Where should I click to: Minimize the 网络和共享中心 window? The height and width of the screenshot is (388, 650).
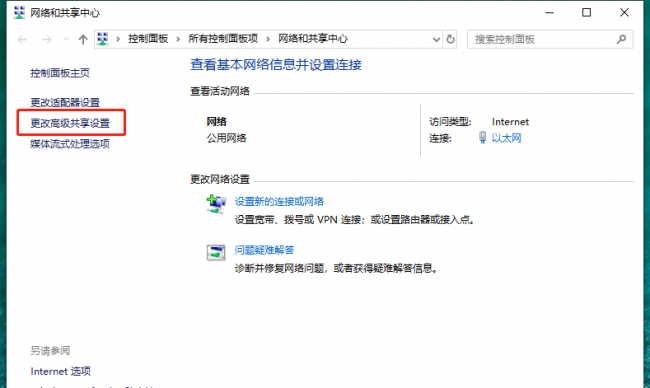(549, 13)
